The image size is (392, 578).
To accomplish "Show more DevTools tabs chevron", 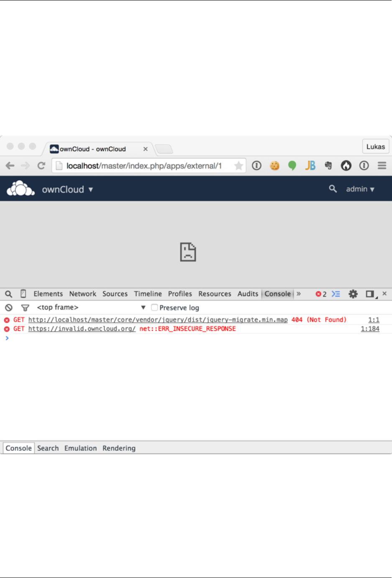I will (299, 294).
